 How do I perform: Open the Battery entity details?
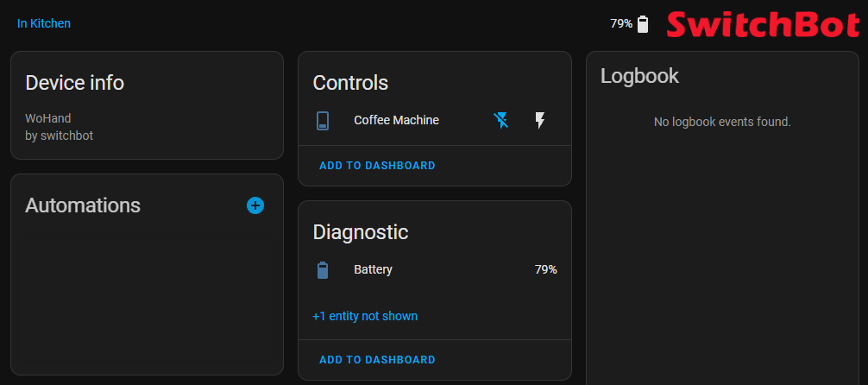373,270
